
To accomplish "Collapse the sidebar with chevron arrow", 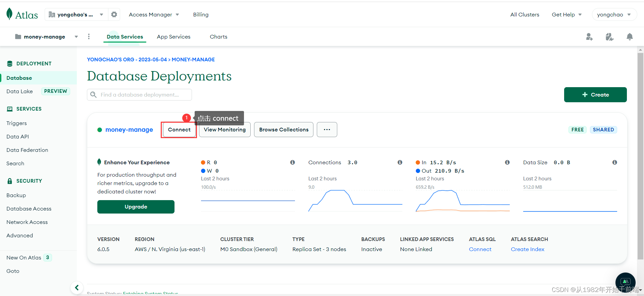I will [77, 288].
